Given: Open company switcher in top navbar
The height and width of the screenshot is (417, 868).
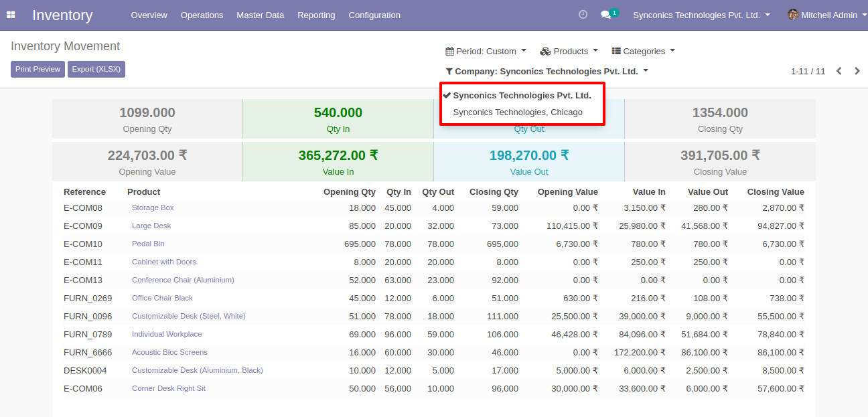Looking at the screenshot, I should tap(701, 15).
